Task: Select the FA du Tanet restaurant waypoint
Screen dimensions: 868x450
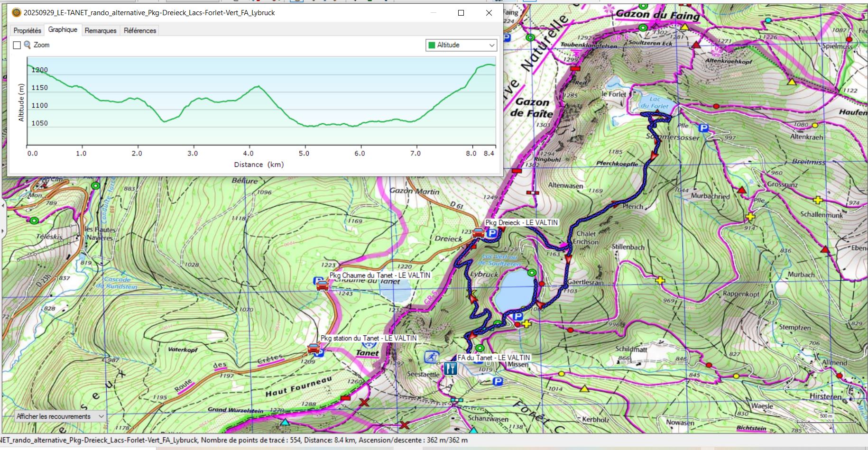Action: point(450,368)
